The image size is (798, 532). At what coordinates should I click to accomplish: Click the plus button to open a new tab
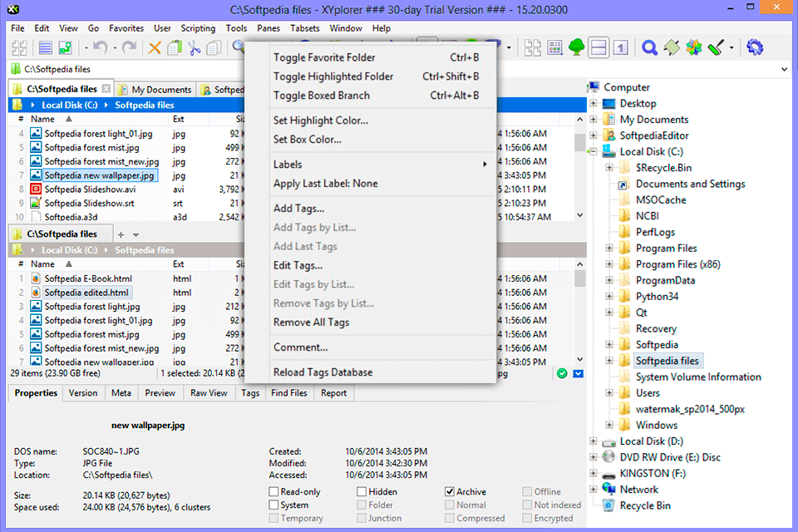[122, 234]
